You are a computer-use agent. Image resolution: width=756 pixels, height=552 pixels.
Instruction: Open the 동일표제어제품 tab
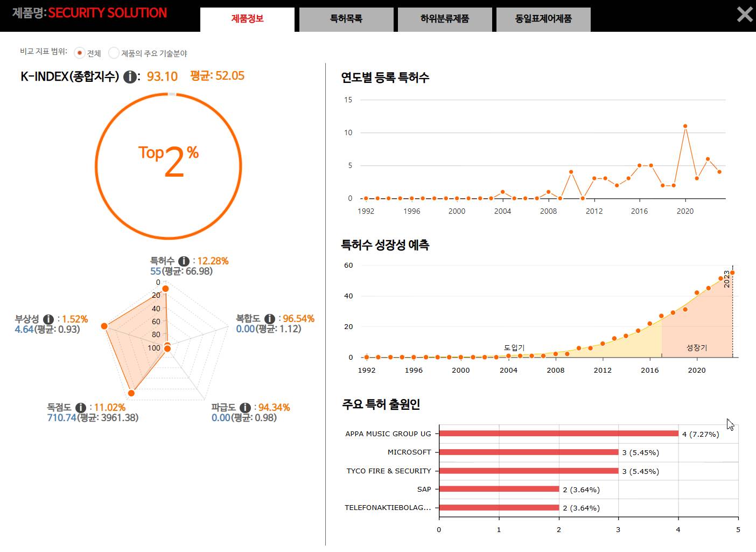point(543,19)
